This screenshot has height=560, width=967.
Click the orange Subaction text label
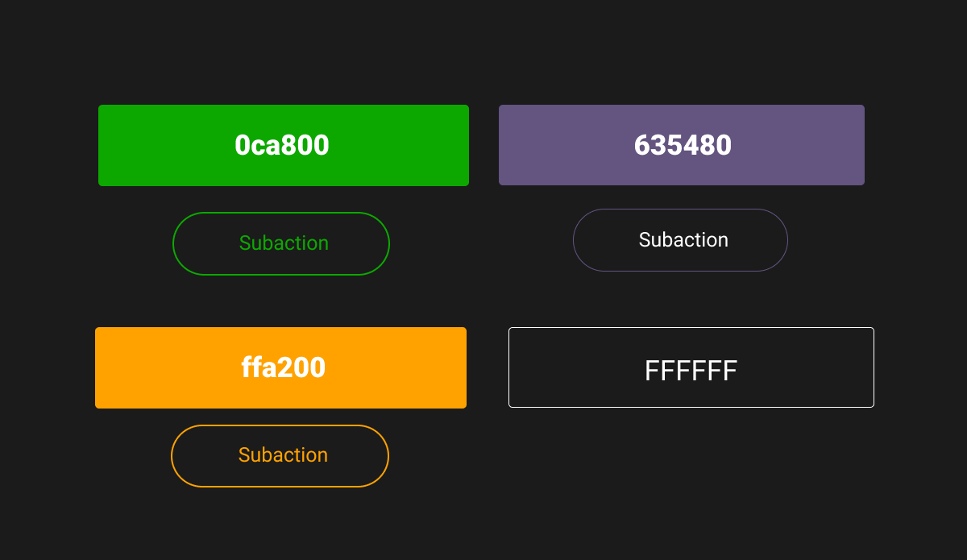283,455
